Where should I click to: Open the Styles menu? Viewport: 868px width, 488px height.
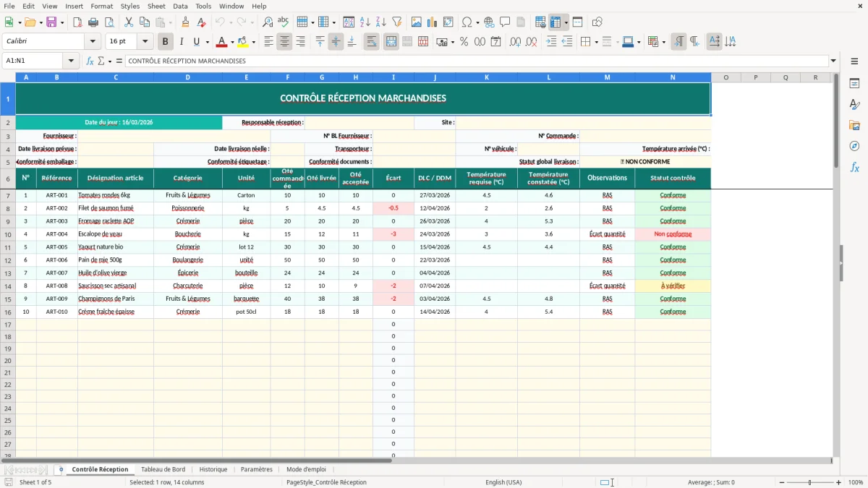tap(130, 6)
